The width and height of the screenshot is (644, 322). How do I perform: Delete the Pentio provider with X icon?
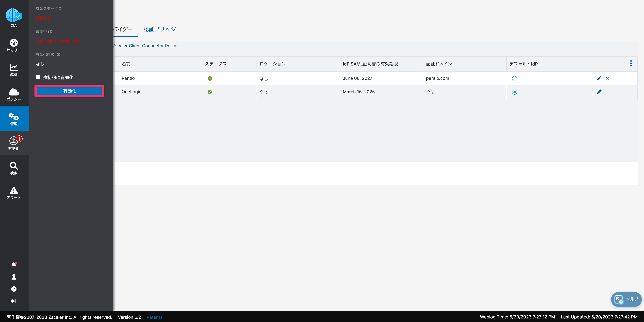point(607,78)
